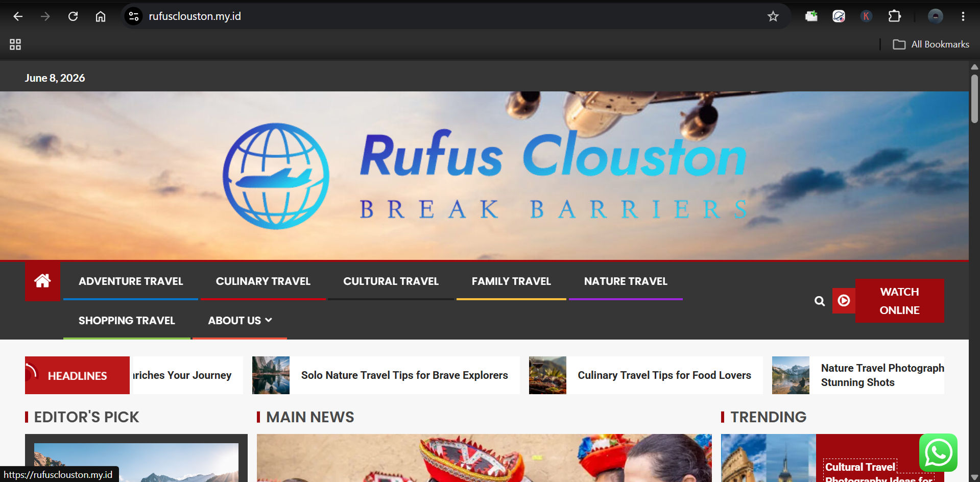Open Solo Nature Travel Tips headline
This screenshot has height=482, width=980.
click(x=404, y=375)
